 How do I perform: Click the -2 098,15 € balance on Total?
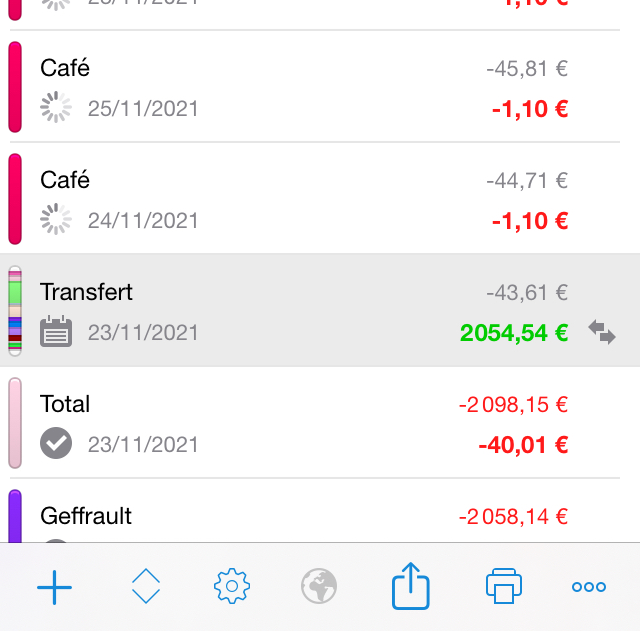[x=513, y=404]
